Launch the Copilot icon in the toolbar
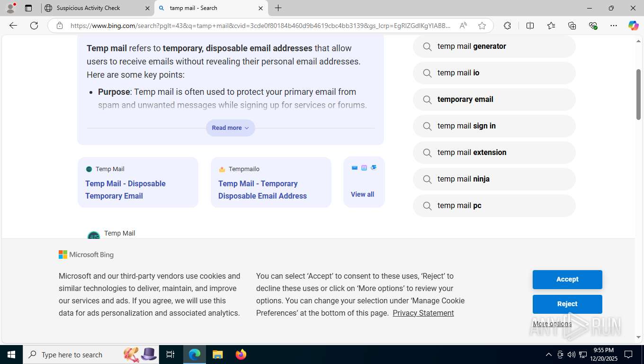 pyautogui.click(x=633, y=26)
